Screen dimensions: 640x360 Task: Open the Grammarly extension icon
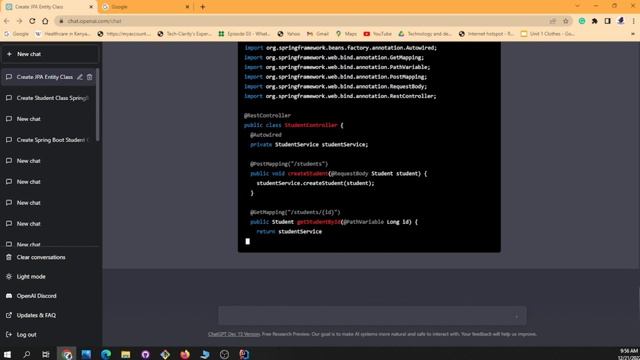[x=582, y=21]
